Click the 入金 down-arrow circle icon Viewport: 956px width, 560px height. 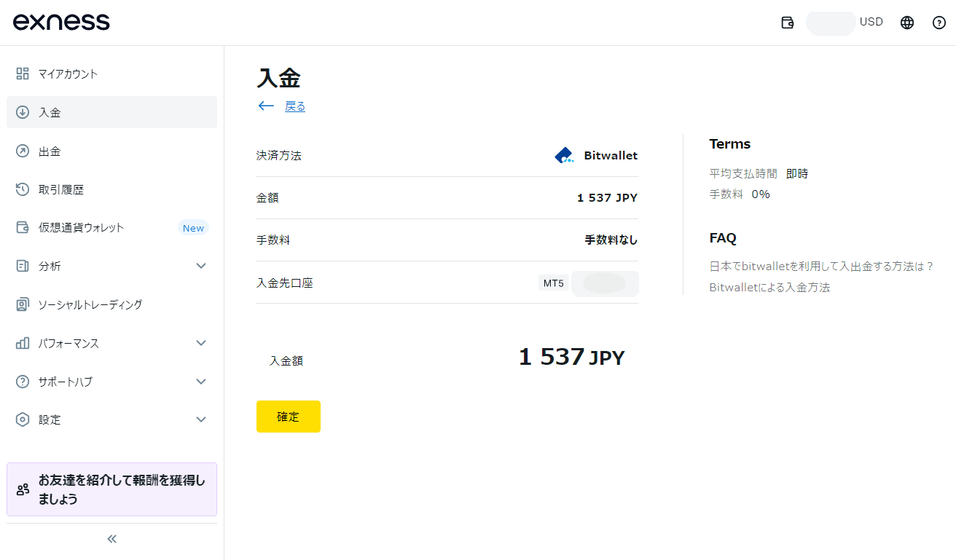coord(23,112)
